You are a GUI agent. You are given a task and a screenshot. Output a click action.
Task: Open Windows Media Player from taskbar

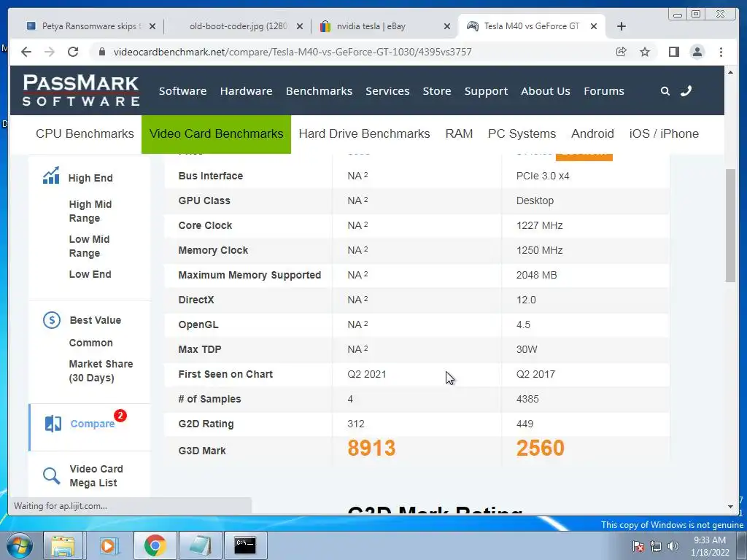tap(109, 545)
